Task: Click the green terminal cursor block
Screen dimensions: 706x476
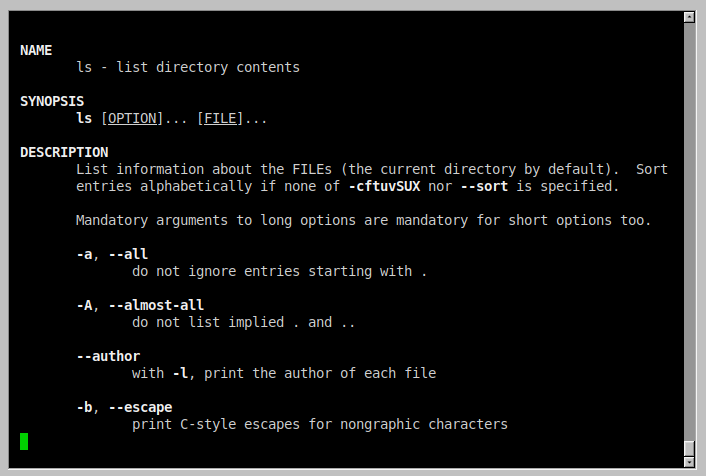Action: click(24, 441)
